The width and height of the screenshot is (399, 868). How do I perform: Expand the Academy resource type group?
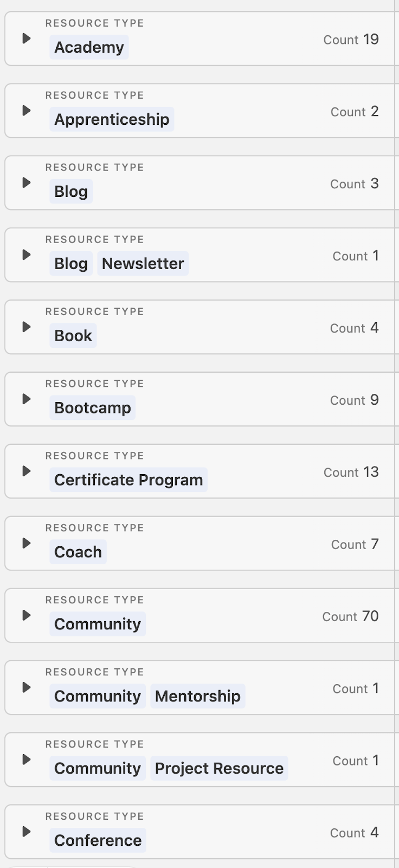pyautogui.click(x=26, y=39)
